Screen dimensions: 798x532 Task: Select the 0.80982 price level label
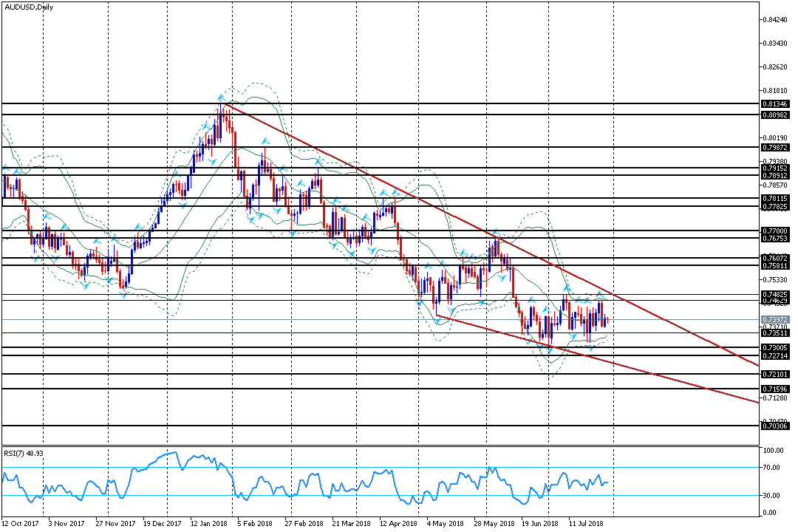pos(775,115)
